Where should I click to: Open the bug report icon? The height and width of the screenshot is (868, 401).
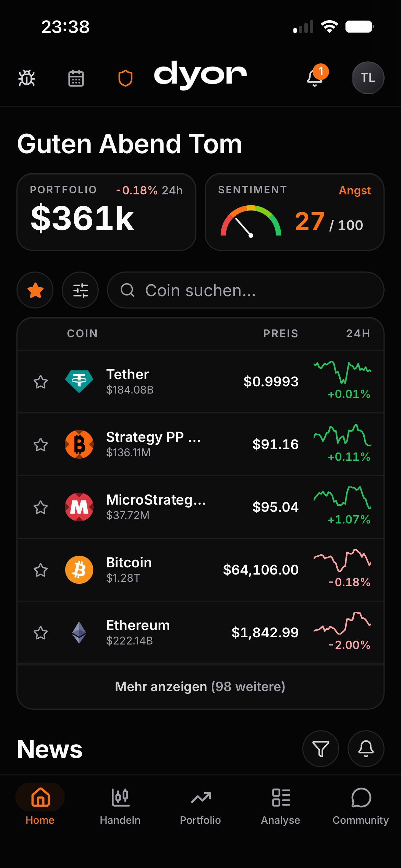tap(27, 78)
